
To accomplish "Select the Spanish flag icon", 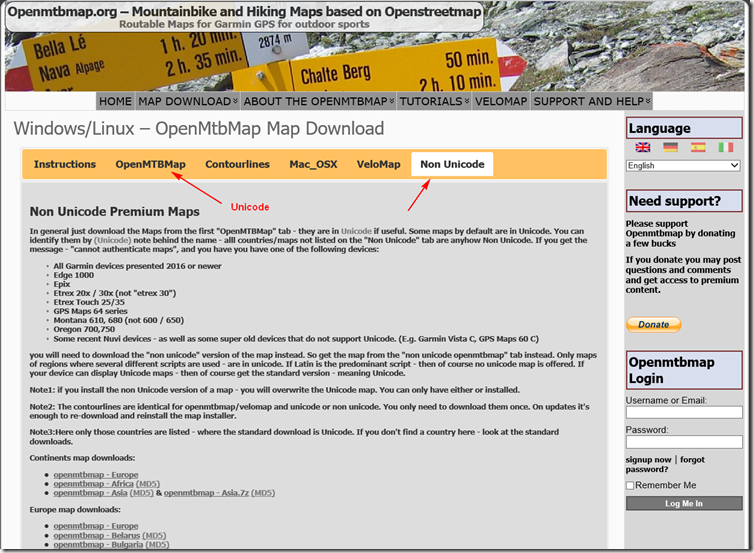I will coord(697,147).
